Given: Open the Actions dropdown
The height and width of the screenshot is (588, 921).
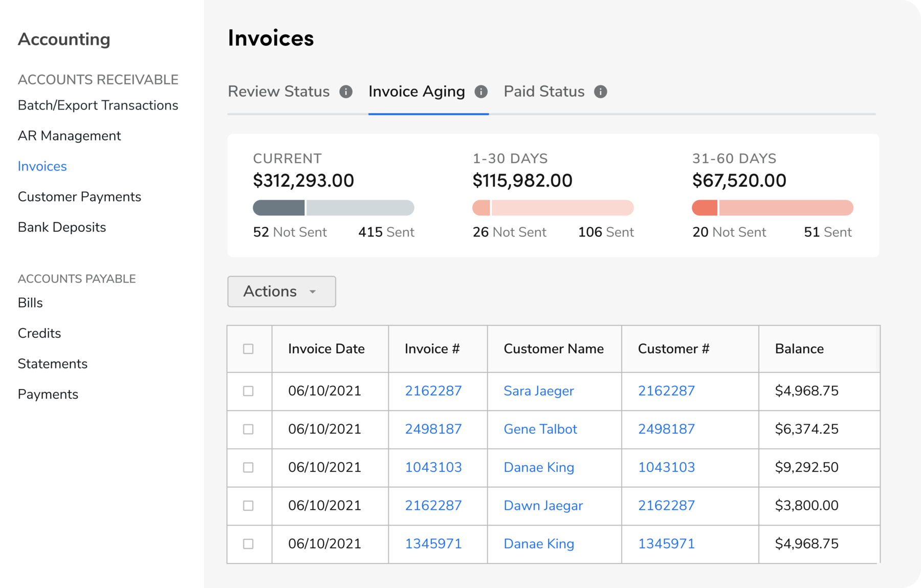Looking at the screenshot, I should (281, 291).
